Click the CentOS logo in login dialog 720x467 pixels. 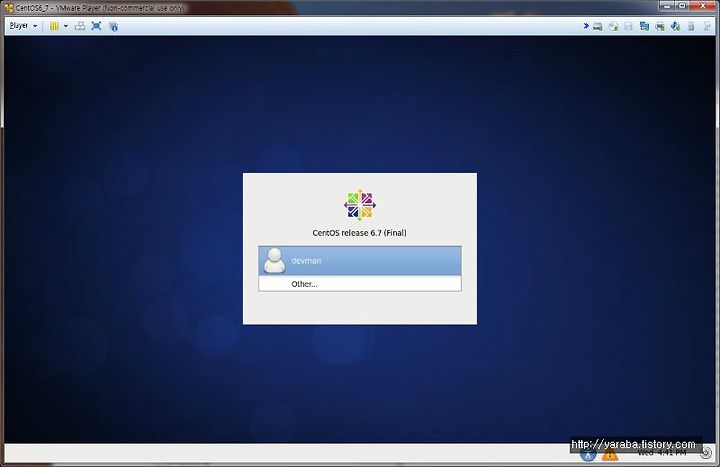point(360,205)
